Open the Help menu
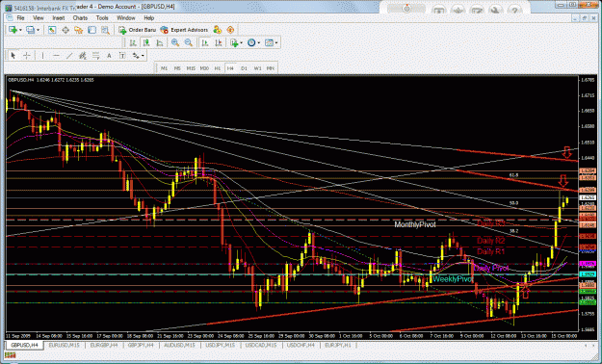This screenshot has width=602, height=364. tap(149, 18)
